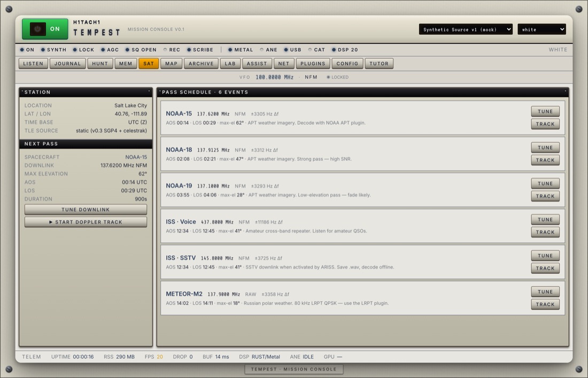Open the white theme dropdown

(x=541, y=29)
